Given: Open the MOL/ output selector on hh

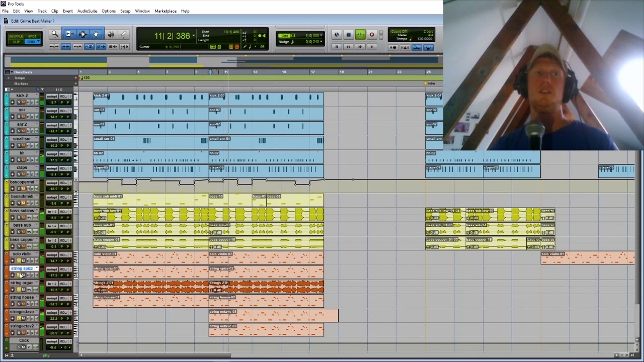Looking at the screenshot, I should tap(65, 154).
